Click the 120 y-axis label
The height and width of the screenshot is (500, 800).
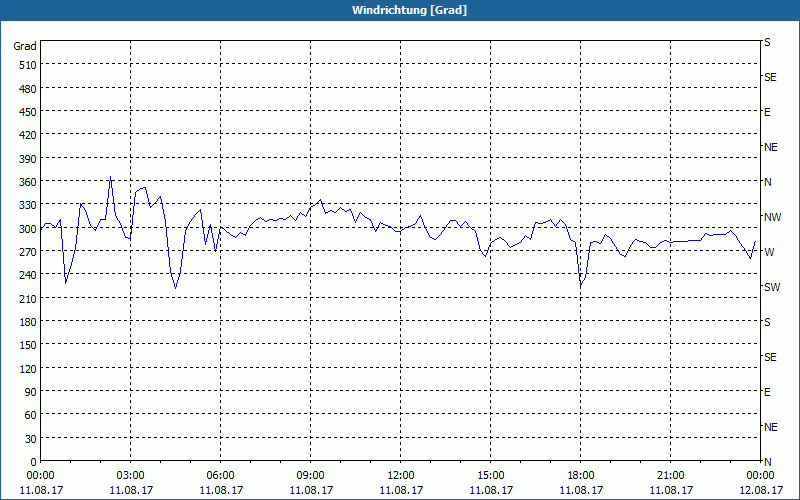29,368
